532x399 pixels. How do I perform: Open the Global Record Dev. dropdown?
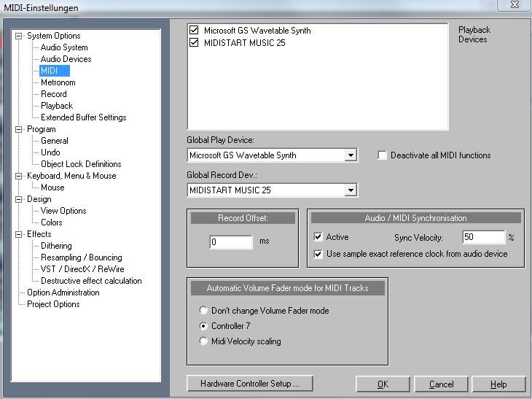click(351, 190)
